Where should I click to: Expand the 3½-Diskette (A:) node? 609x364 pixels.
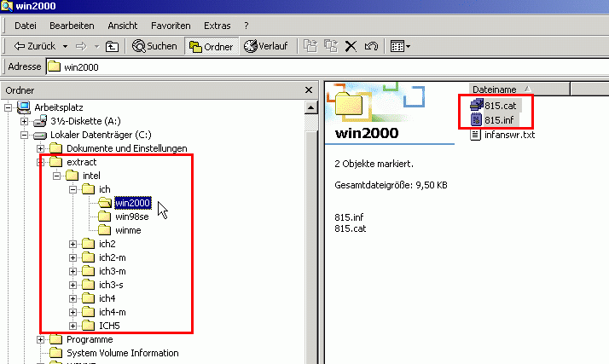25,121
